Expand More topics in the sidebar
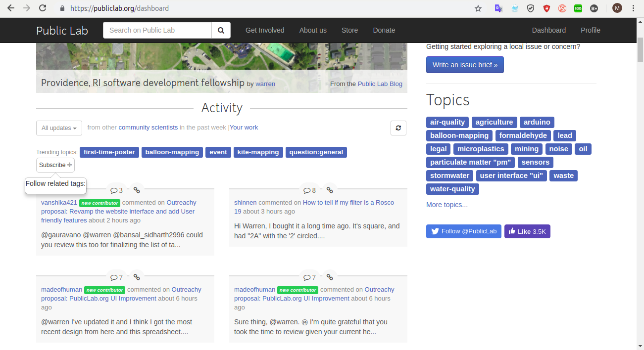The height and width of the screenshot is (350, 644). [x=446, y=204]
